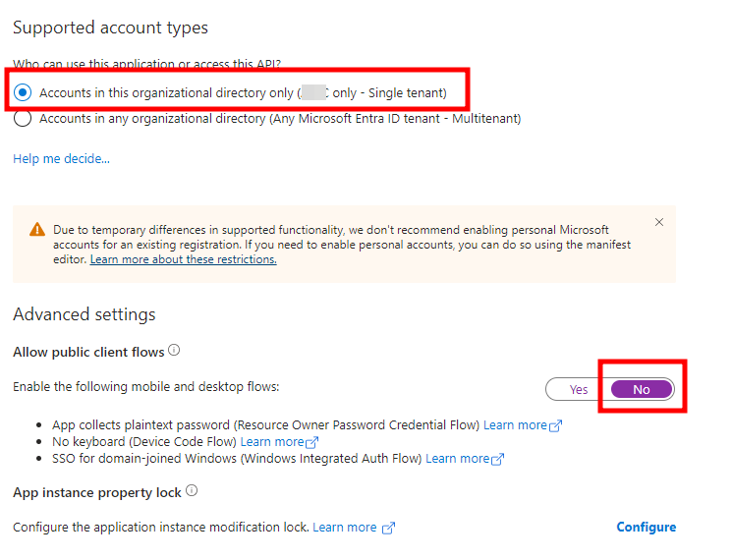This screenshot has height=560, width=732.
Task: Click external link icon after Device Code Flow
Action: [x=312, y=443]
